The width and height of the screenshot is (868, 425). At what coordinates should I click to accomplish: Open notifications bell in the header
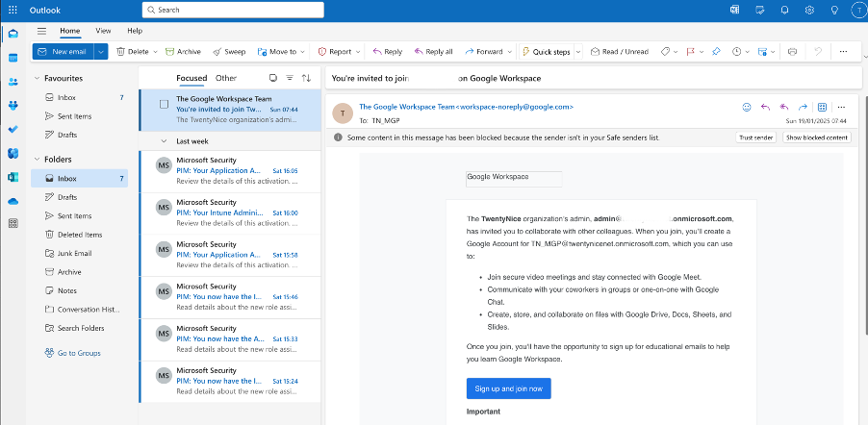coord(784,10)
